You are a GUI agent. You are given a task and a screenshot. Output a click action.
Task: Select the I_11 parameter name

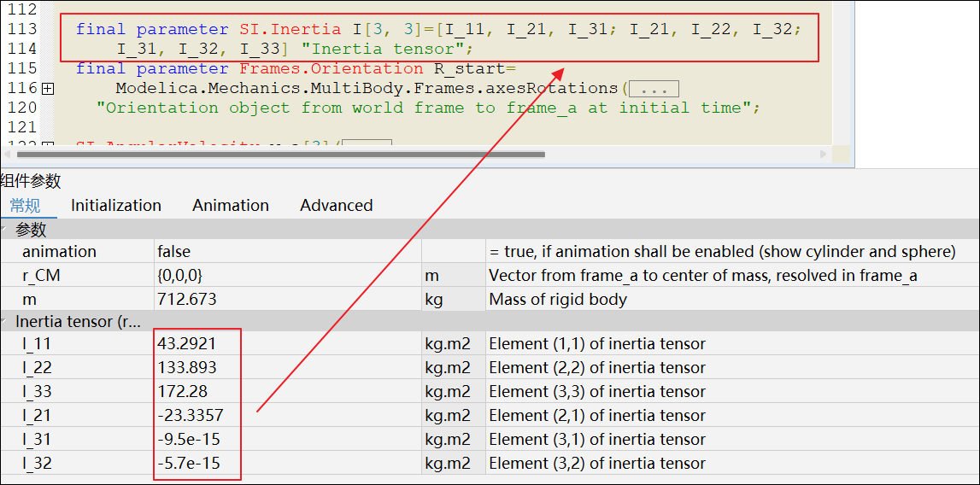36,344
